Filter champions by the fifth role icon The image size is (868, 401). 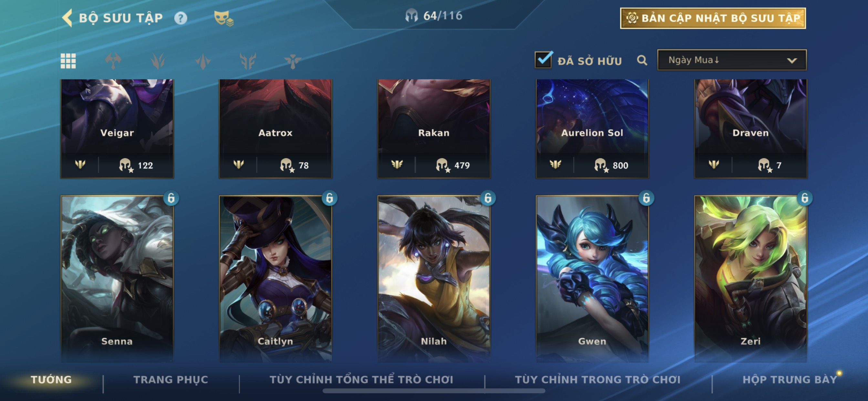293,61
